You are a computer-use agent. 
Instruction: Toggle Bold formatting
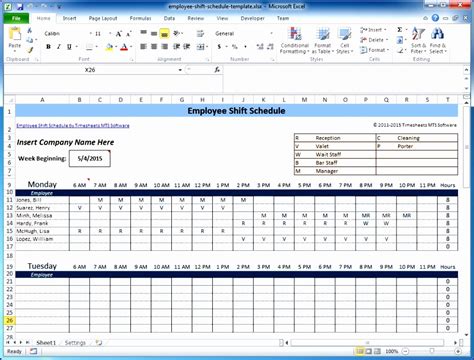[x=48, y=47]
